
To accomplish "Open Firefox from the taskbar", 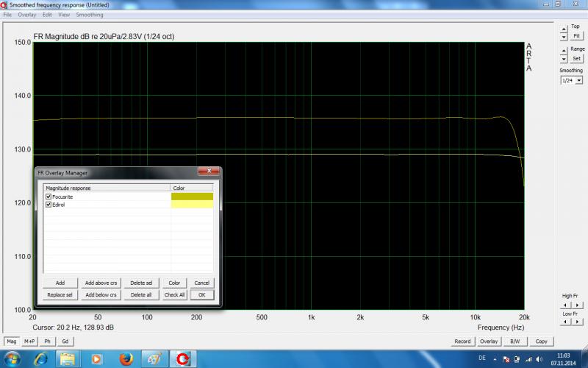I will point(126,359).
